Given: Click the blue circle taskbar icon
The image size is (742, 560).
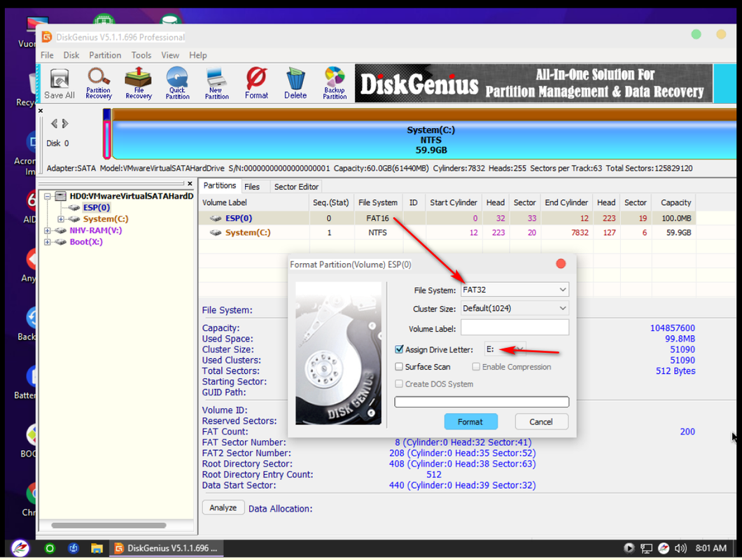Looking at the screenshot, I should click(73, 548).
